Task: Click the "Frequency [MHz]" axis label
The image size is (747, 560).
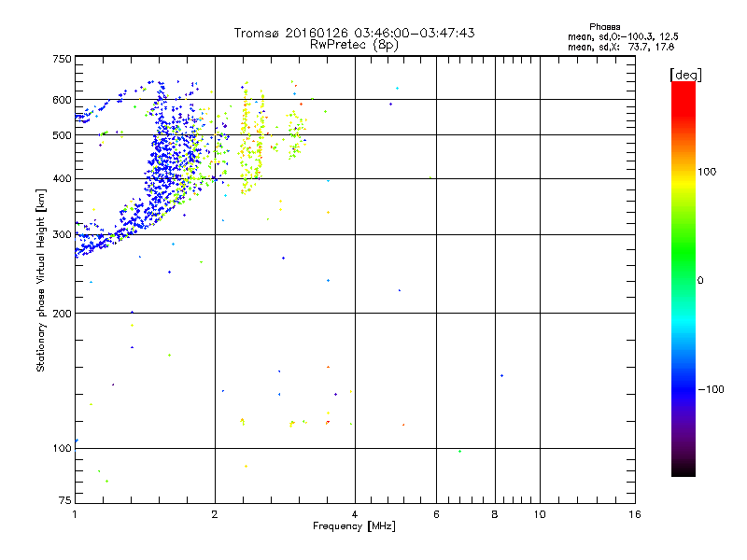Action: pyautogui.click(x=354, y=526)
